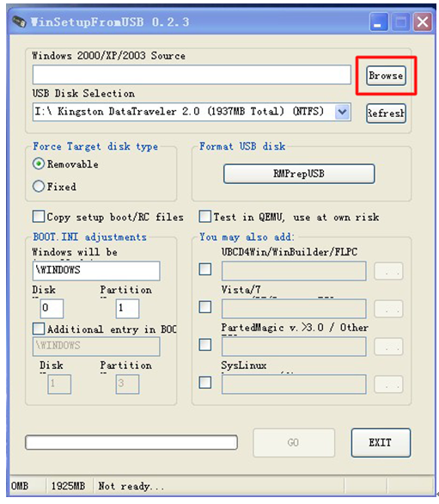The image size is (439, 504).
Task: Click the browse button beside Vista/7 field
Action: 388,309
